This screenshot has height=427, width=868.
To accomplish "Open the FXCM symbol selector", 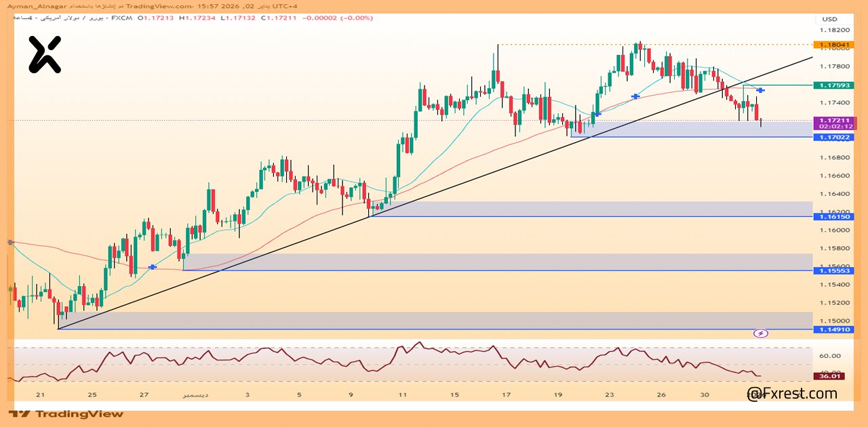I will tap(121, 20).
